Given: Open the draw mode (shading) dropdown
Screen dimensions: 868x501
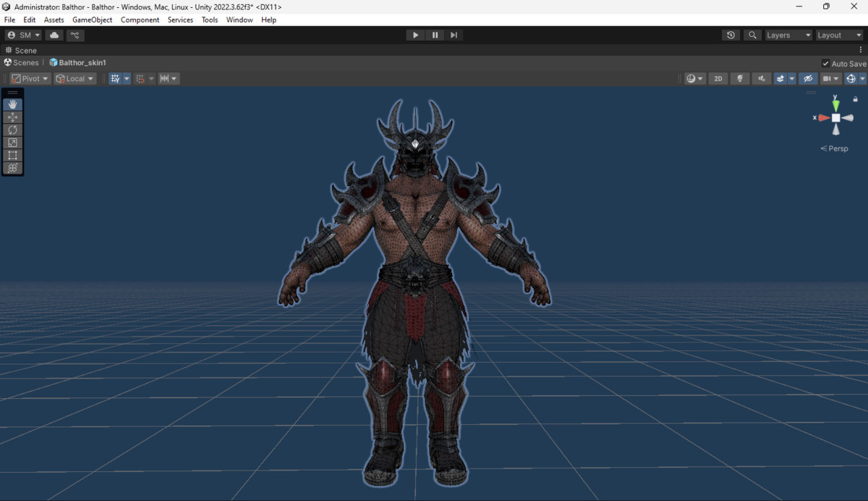Looking at the screenshot, I should pos(695,78).
